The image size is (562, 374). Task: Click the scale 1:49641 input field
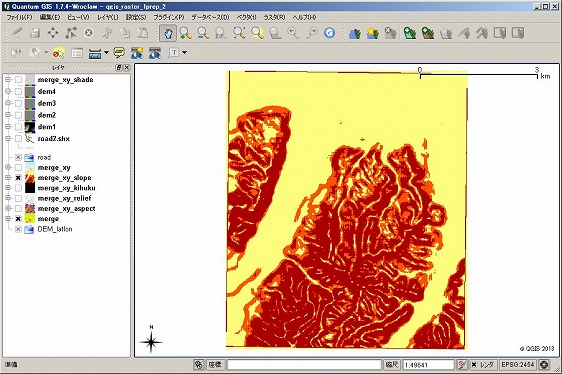428,365
